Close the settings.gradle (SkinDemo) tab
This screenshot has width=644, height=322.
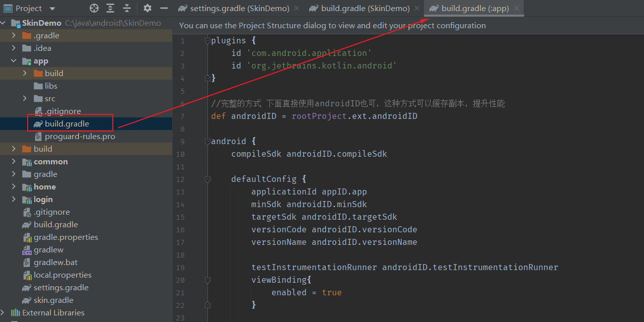click(x=297, y=8)
